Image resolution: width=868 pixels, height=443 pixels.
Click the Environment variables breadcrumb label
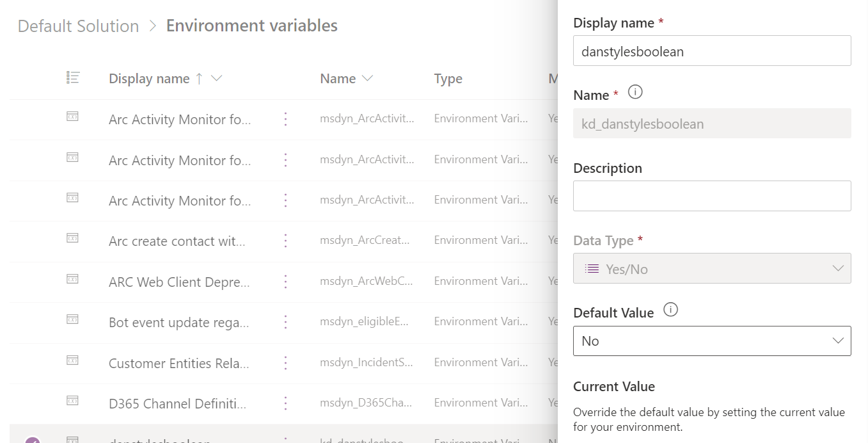tap(251, 26)
